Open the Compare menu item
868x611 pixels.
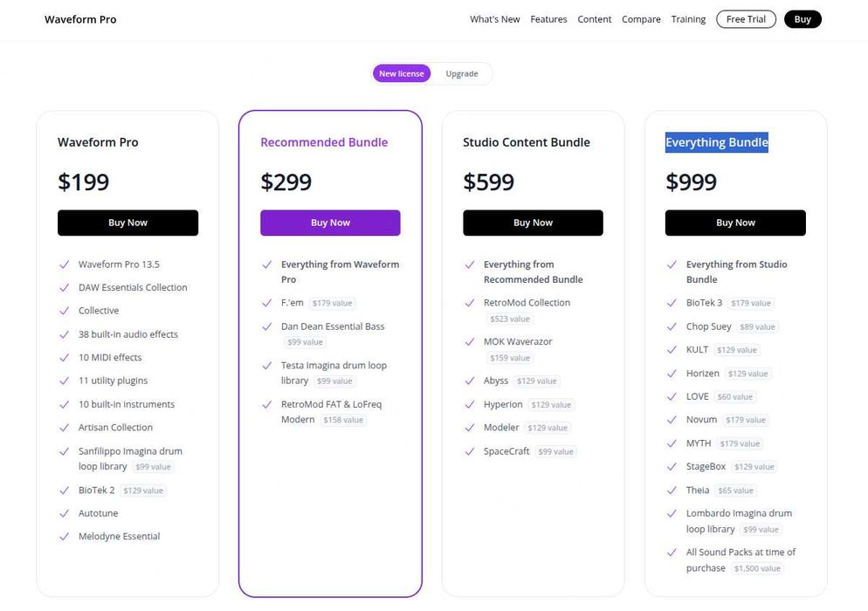point(641,19)
